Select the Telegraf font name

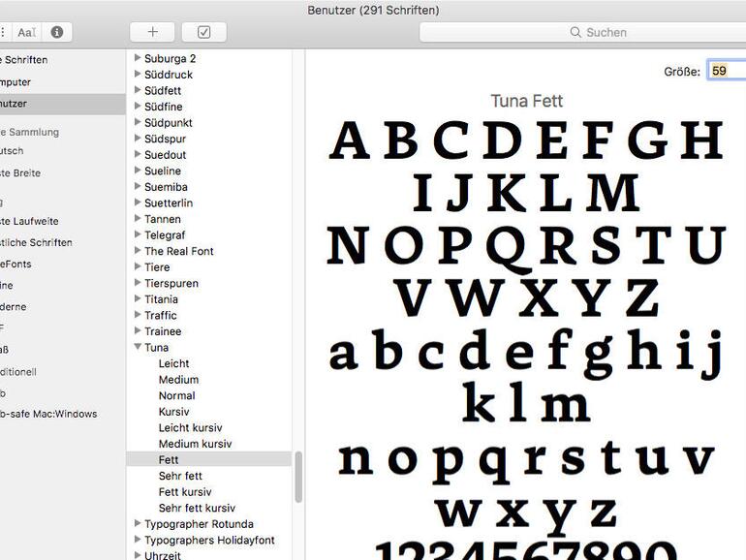(x=165, y=235)
